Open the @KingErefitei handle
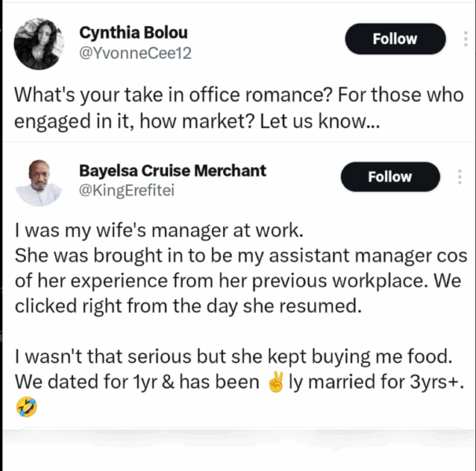Viewport: 476px width, 471px height. pos(128,191)
